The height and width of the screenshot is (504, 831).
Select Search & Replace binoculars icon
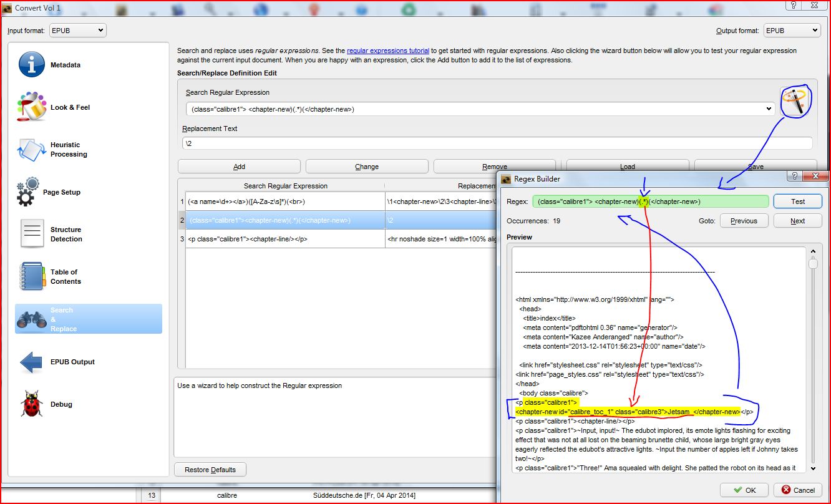click(31, 319)
